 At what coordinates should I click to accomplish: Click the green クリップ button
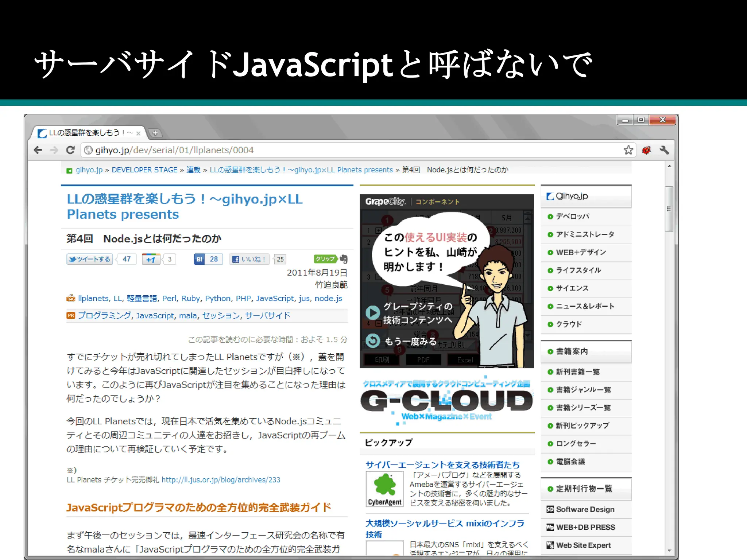(325, 259)
